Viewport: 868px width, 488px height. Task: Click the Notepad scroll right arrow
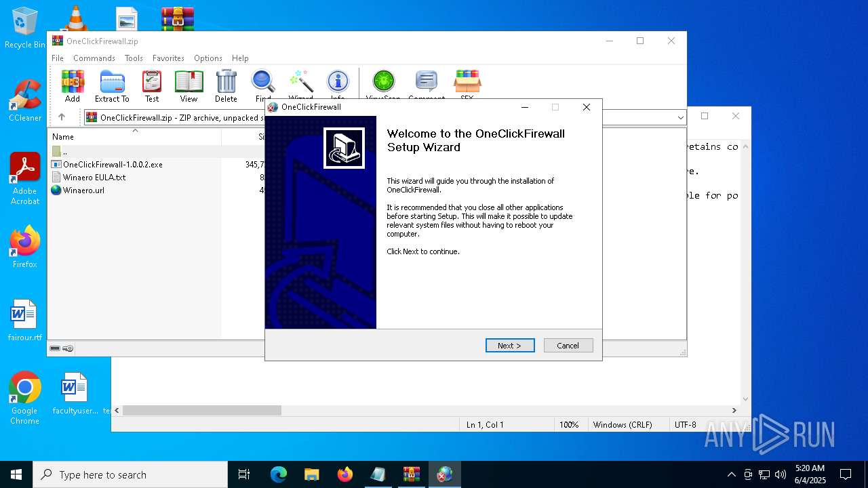click(734, 410)
